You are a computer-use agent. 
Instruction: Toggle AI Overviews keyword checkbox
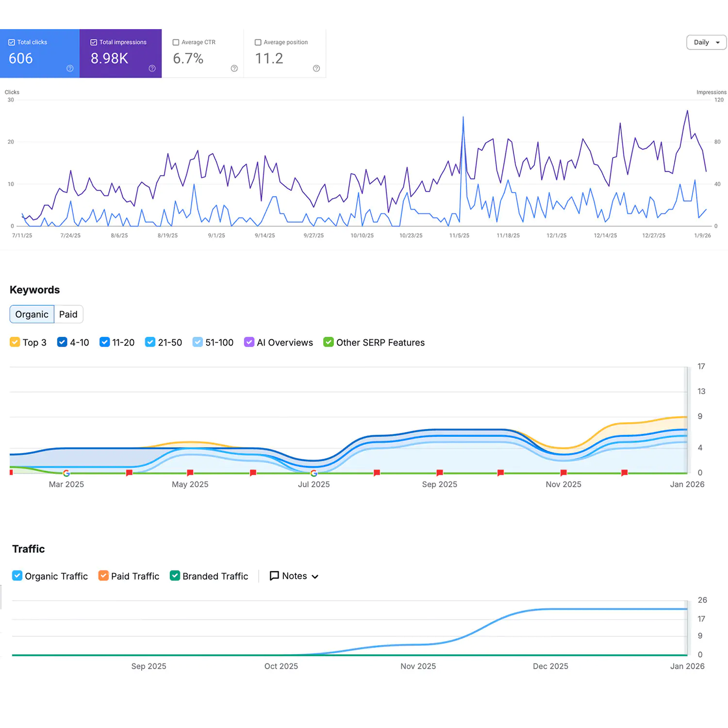click(x=249, y=342)
